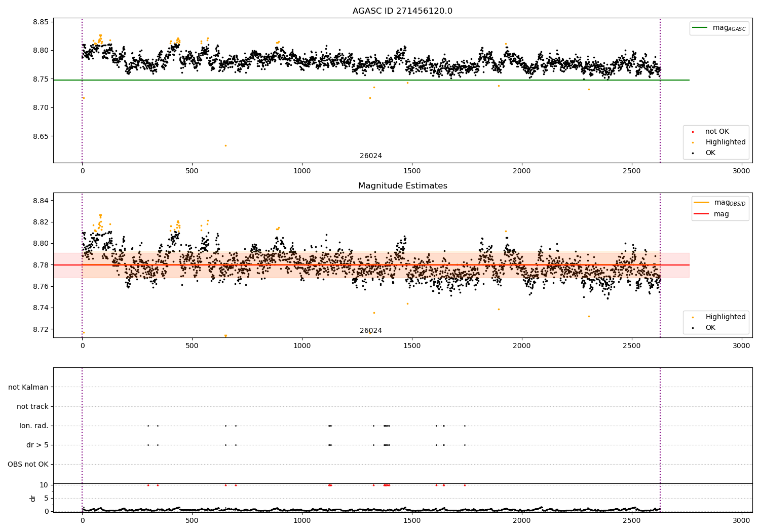Click the orange outlier point near 8.63
The height and width of the screenshot is (532, 760).
click(x=225, y=145)
